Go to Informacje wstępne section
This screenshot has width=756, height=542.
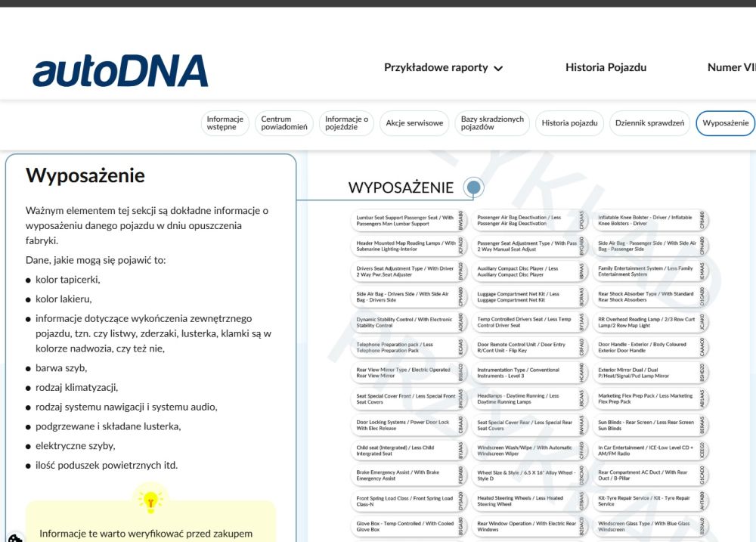coord(225,123)
